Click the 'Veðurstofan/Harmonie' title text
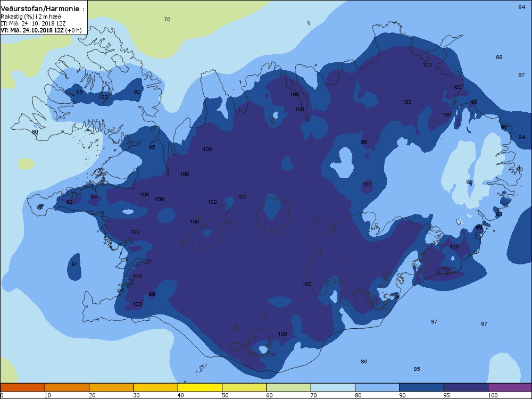The height and width of the screenshot is (399, 532). 40,9
